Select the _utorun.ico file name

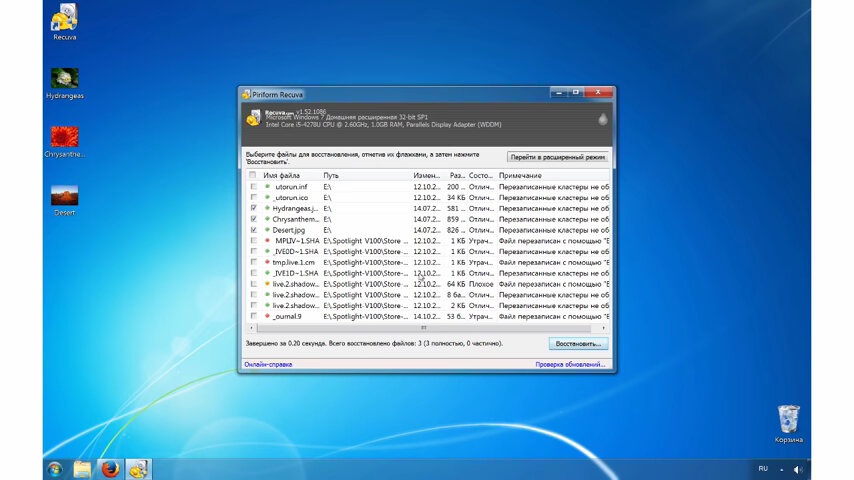click(x=290, y=197)
